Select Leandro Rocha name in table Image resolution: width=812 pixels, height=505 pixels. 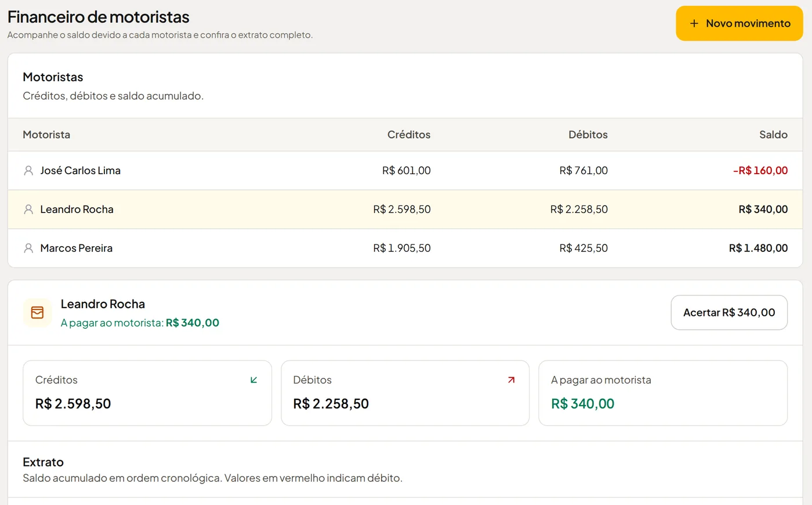(77, 210)
